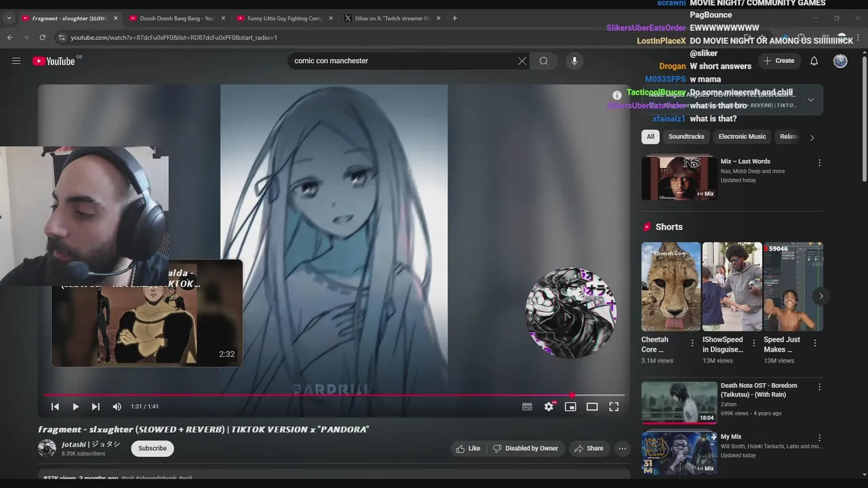Show more filter chips with the arrow
Screen dimensions: 868x488
pos(812,138)
